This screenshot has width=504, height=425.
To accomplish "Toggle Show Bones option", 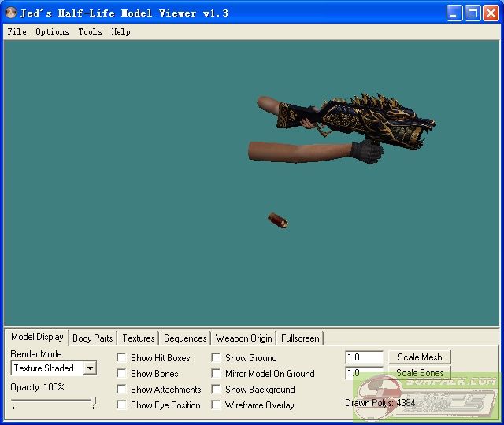I will [122, 374].
